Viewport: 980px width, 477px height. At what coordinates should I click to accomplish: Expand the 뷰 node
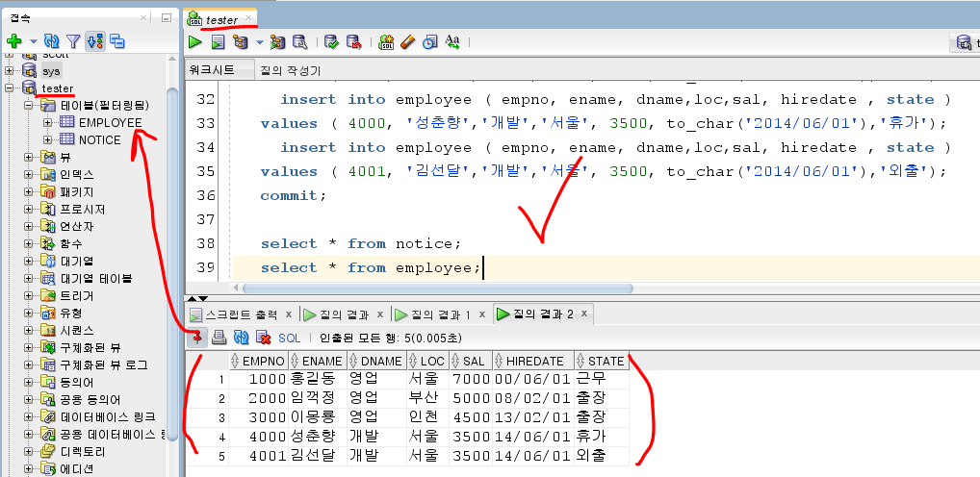click(x=28, y=158)
